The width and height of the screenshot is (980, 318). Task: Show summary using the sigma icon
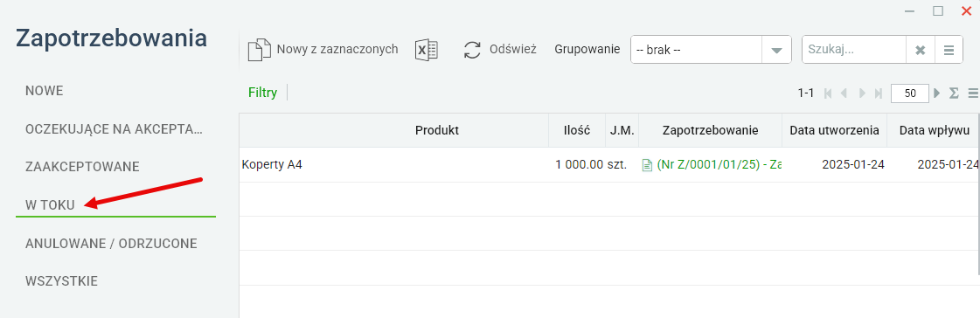coord(954,93)
